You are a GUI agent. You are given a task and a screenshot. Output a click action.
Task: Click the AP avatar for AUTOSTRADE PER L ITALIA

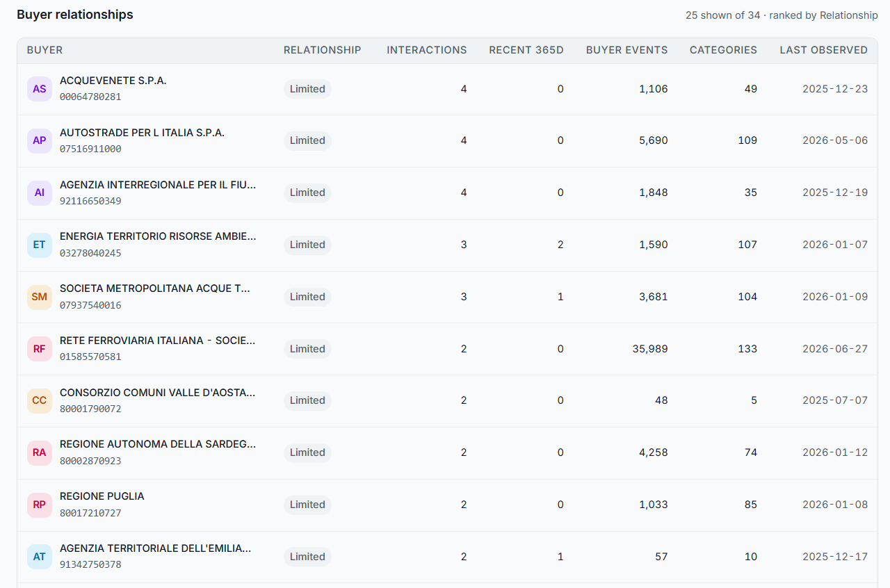(40, 140)
